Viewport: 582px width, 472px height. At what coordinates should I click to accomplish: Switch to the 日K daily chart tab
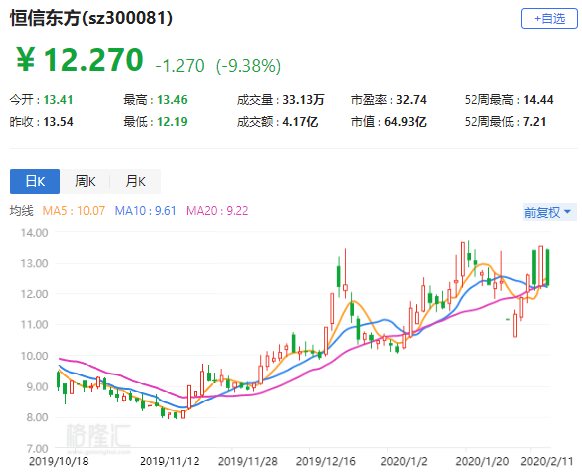(x=35, y=181)
